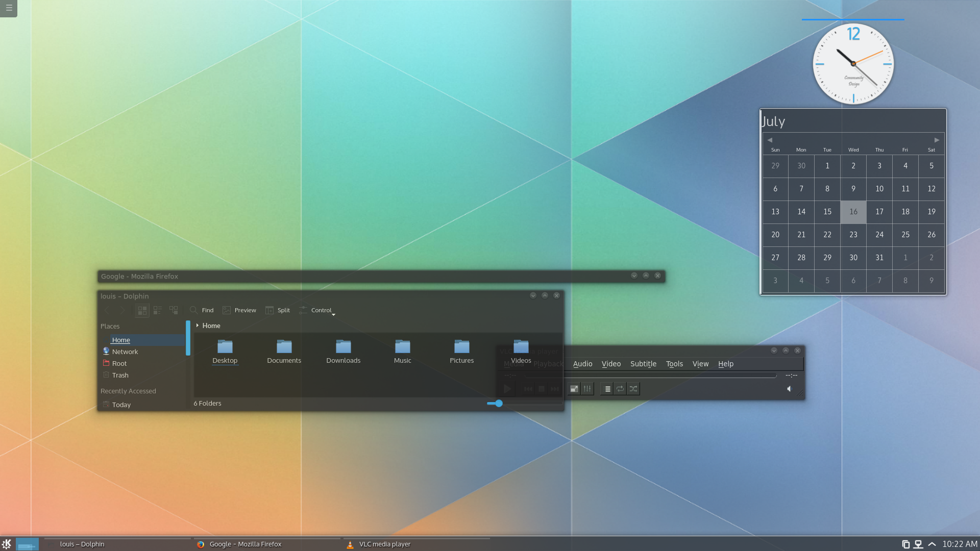Click the analog clock widget
Image resolution: width=980 pixels, height=551 pixels.
(x=853, y=64)
